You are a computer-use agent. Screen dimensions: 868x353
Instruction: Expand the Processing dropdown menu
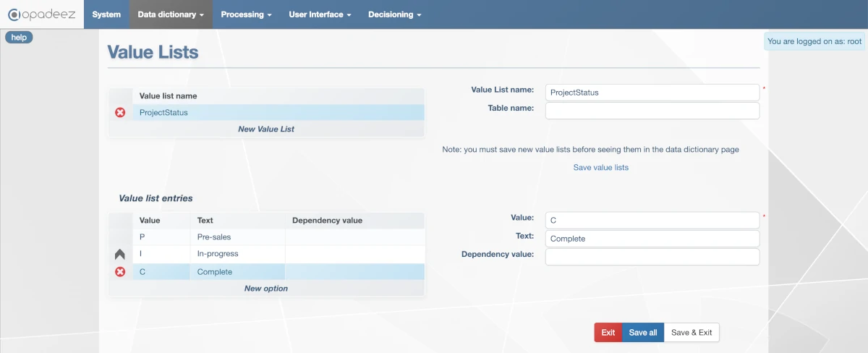[246, 14]
